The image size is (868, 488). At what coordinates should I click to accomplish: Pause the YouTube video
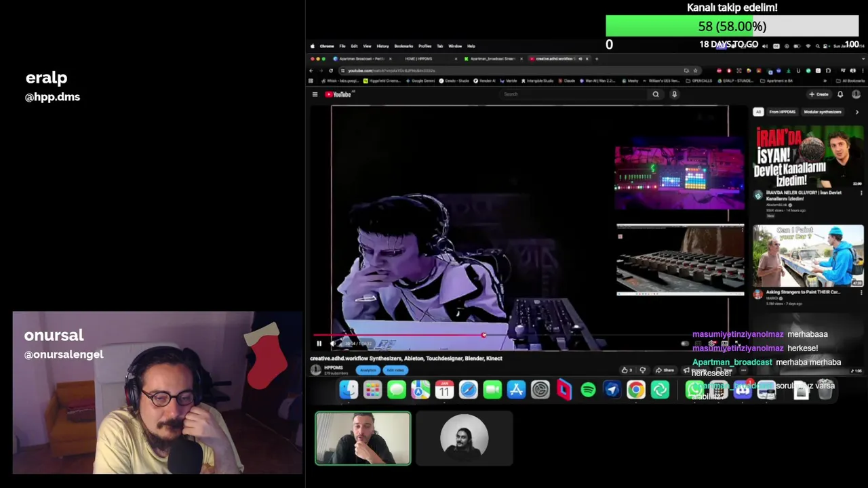(319, 344)
